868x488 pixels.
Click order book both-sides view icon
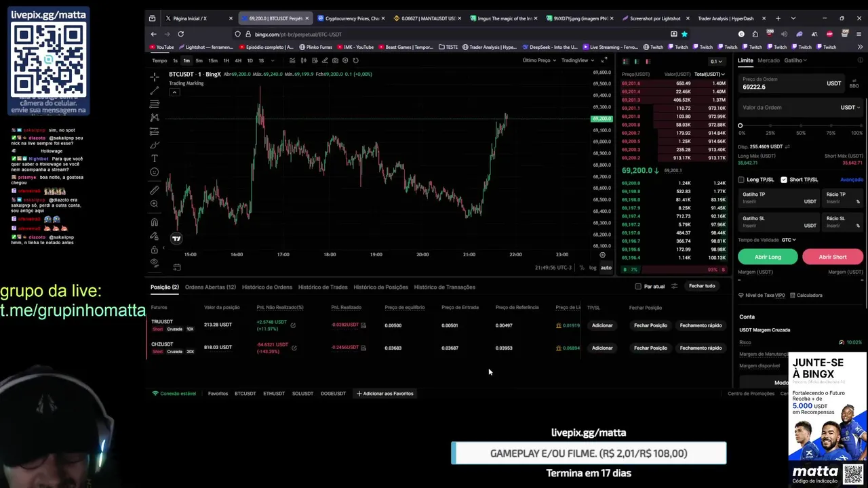coord(626,61)
